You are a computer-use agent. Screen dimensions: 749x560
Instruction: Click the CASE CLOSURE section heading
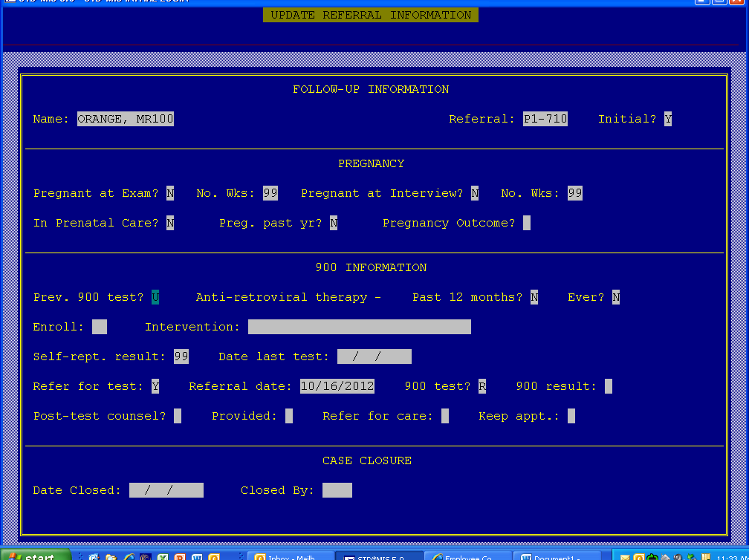(x=367, y=460)
